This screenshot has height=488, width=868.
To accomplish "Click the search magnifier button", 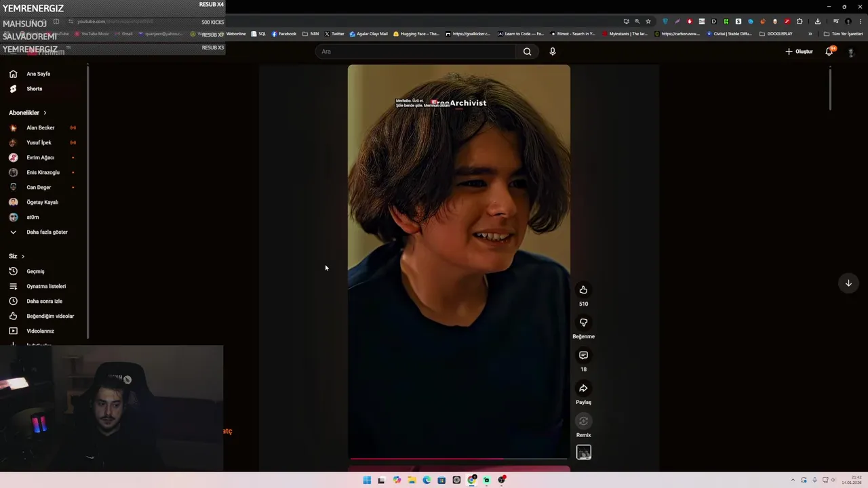I will (x=527, y=52).
